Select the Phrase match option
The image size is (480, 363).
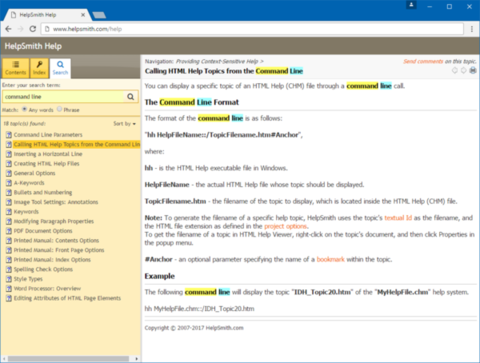[x=59, y=109]
